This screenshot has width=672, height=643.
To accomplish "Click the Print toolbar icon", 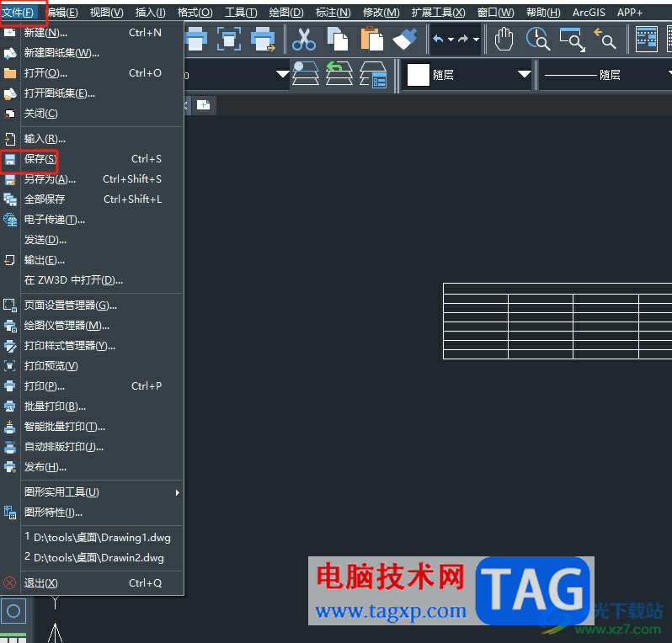I will (x=196, y=40).
